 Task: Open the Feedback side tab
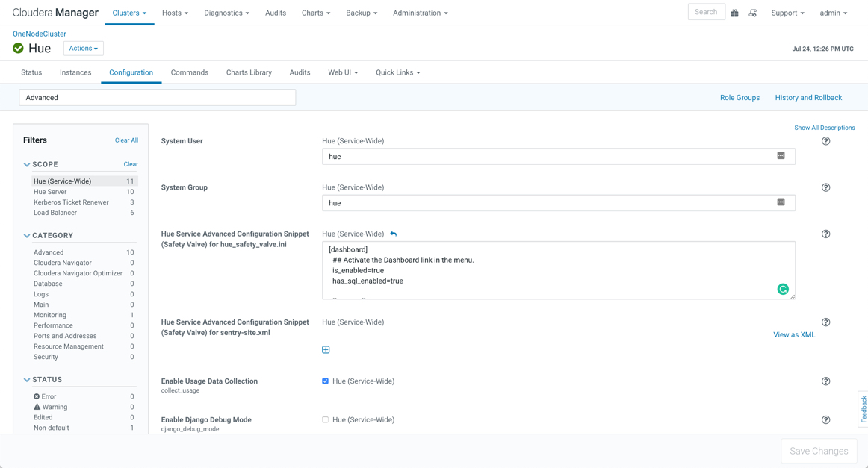(863, 409)
